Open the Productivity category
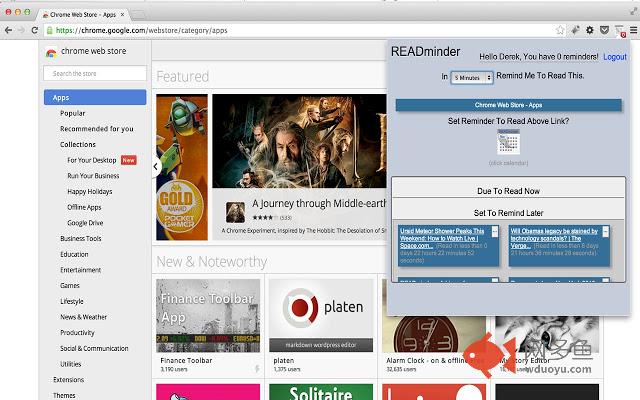This screenshot has height=400, width=640. [x=77, y=333]
